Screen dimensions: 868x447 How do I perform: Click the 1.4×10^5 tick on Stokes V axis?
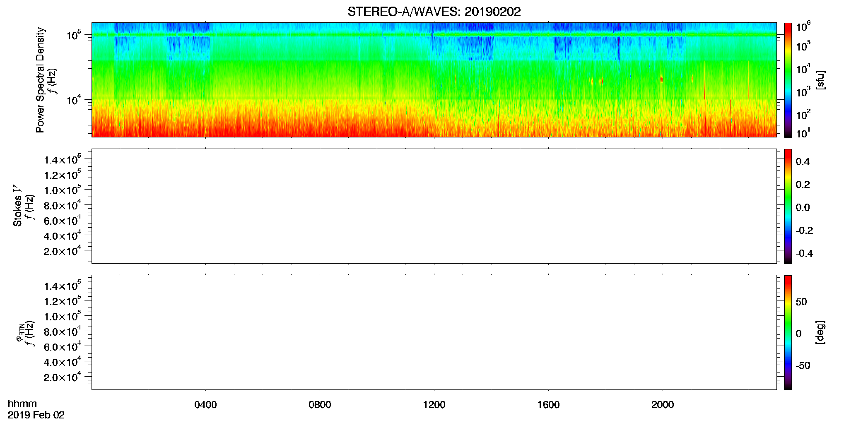click(x=63, y=159)
